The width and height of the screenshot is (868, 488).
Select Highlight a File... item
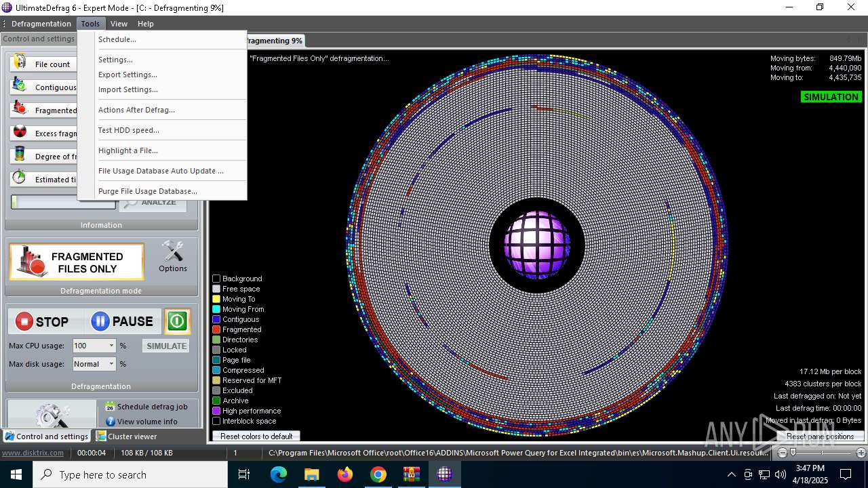tap(161, 150)
